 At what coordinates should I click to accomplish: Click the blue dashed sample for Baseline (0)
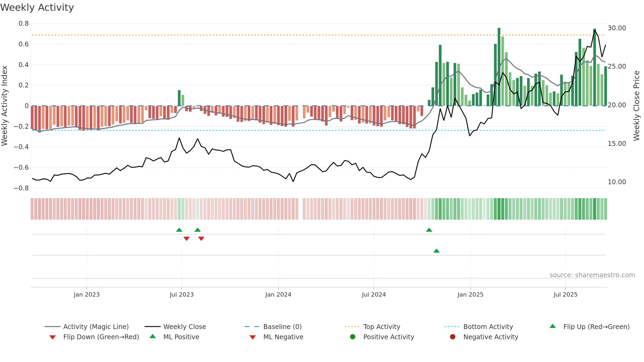(252, 327)
